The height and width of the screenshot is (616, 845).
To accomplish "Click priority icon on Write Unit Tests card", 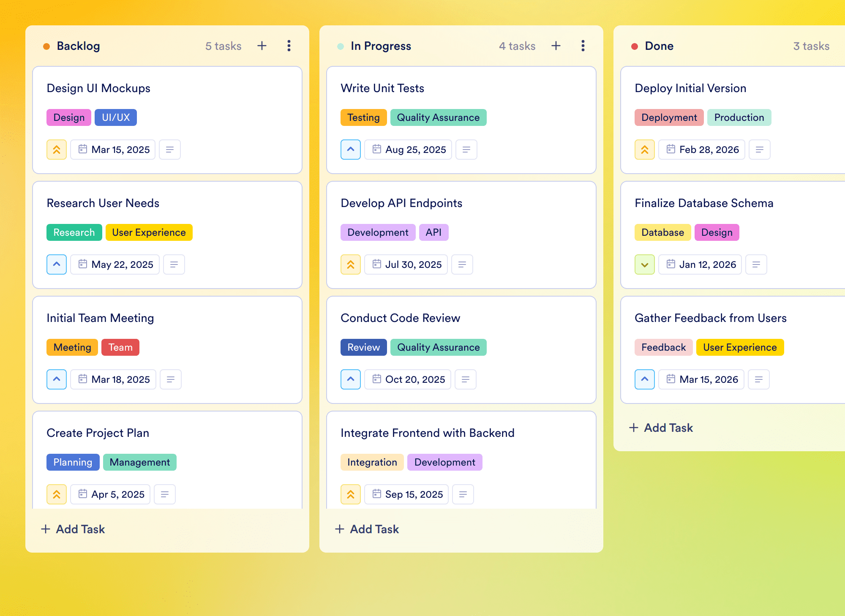I will [351, 150].
